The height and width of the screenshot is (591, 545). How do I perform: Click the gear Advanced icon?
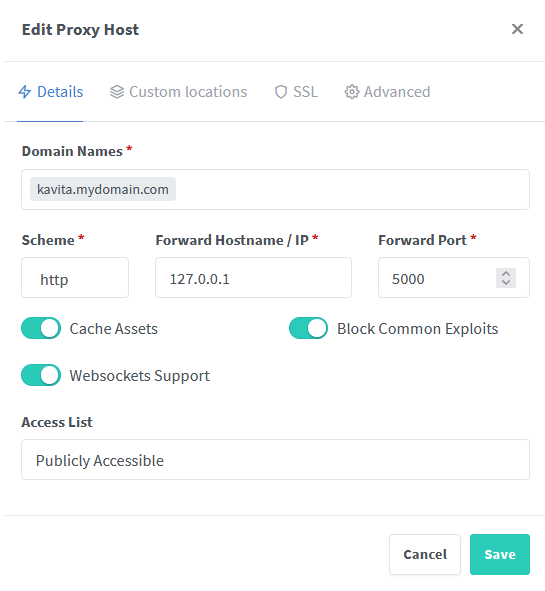(352, 92)
